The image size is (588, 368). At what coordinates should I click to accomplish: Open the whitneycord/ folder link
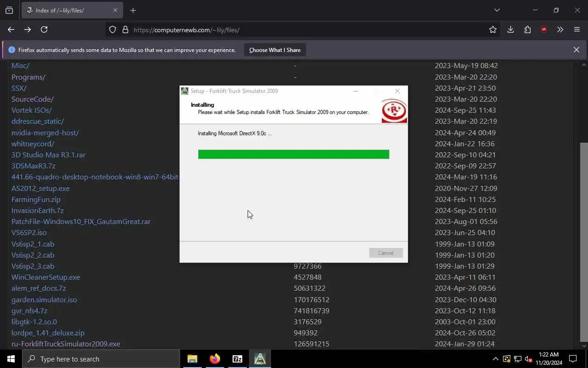coord(33,144)
